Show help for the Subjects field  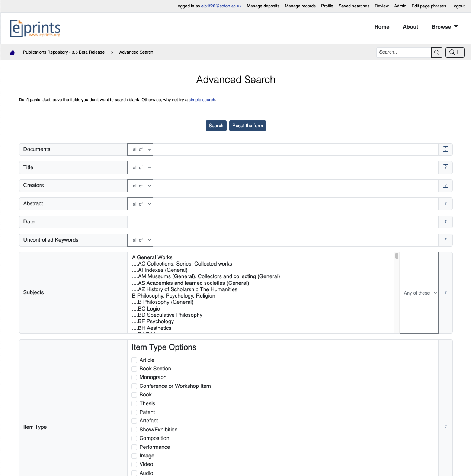point(446,292)
